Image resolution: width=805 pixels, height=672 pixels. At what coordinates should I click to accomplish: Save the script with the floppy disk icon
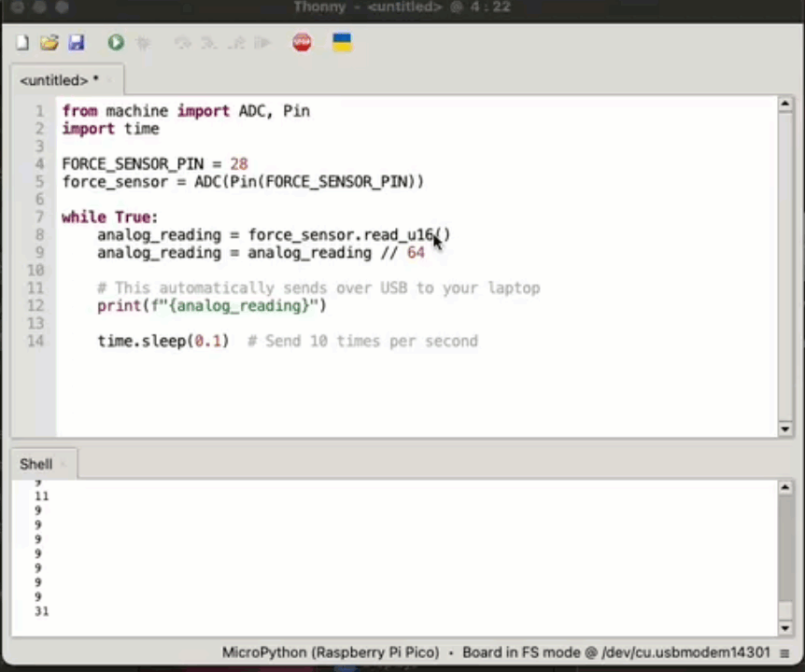(x=77, y=43)
